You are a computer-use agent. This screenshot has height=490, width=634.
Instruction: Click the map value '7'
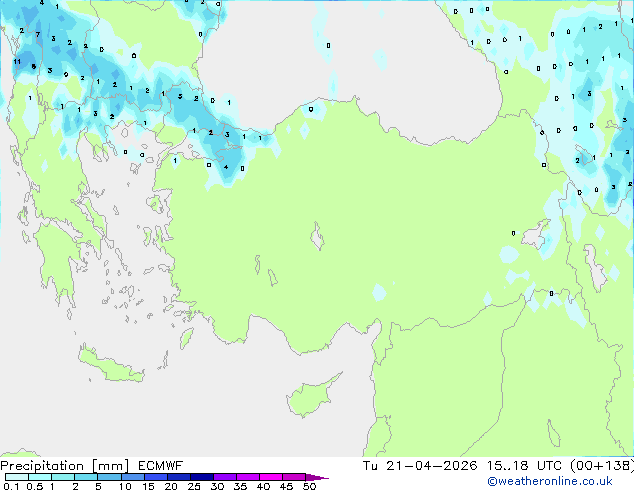click(x=38, y=35)
